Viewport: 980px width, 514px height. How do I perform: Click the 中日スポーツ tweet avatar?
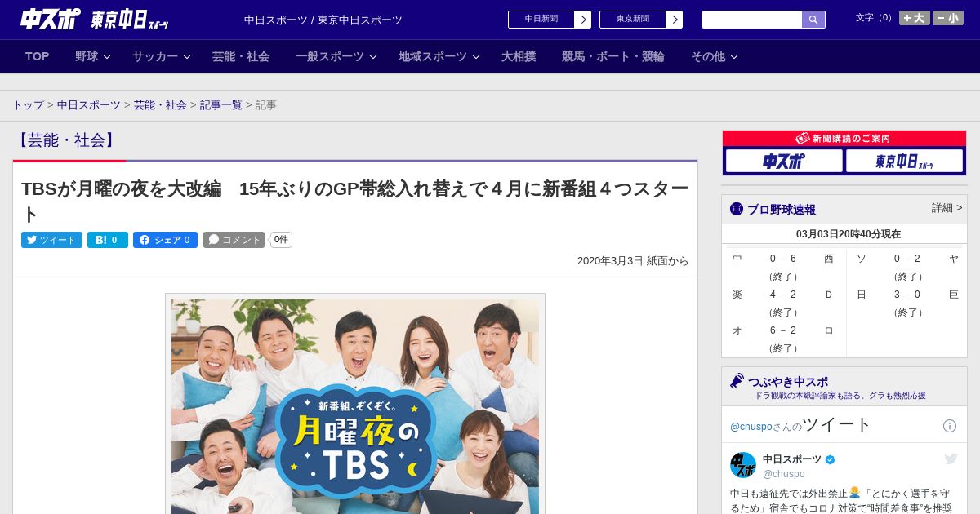[x=743, y=465]
